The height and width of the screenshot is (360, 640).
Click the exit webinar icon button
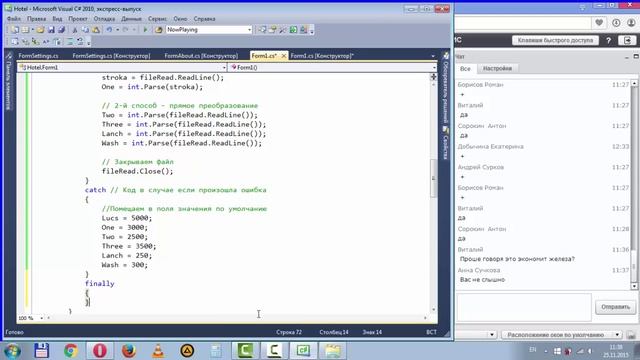pyautogui.click(x=627, y=40)
